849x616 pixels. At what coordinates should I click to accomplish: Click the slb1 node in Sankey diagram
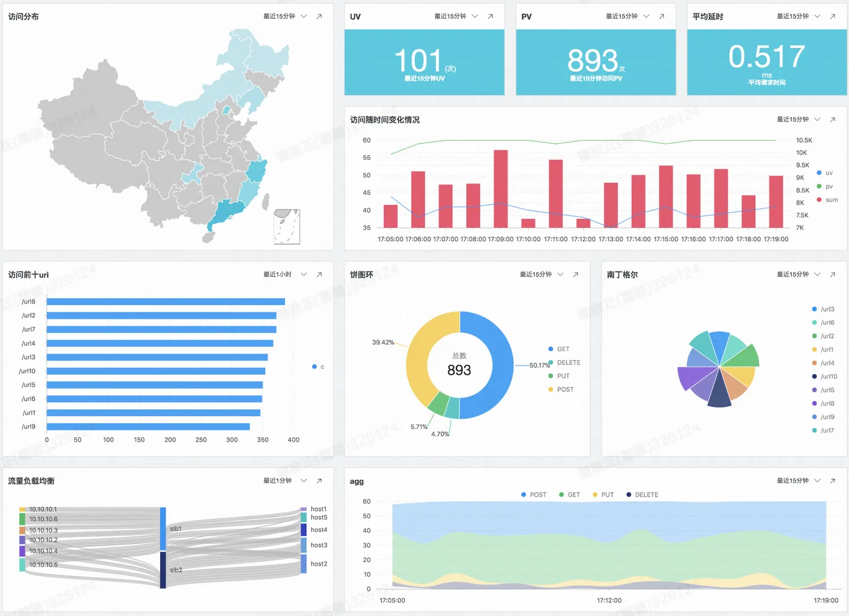coord(163,529)
